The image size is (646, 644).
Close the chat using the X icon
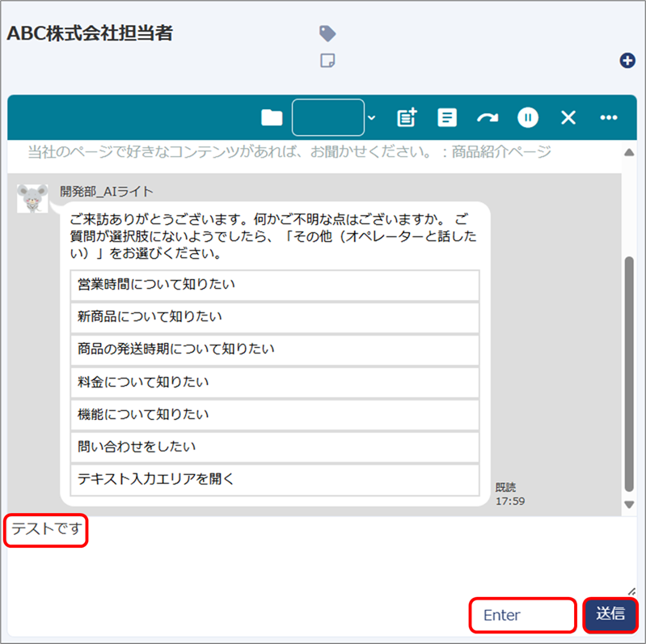coord(568,117)
